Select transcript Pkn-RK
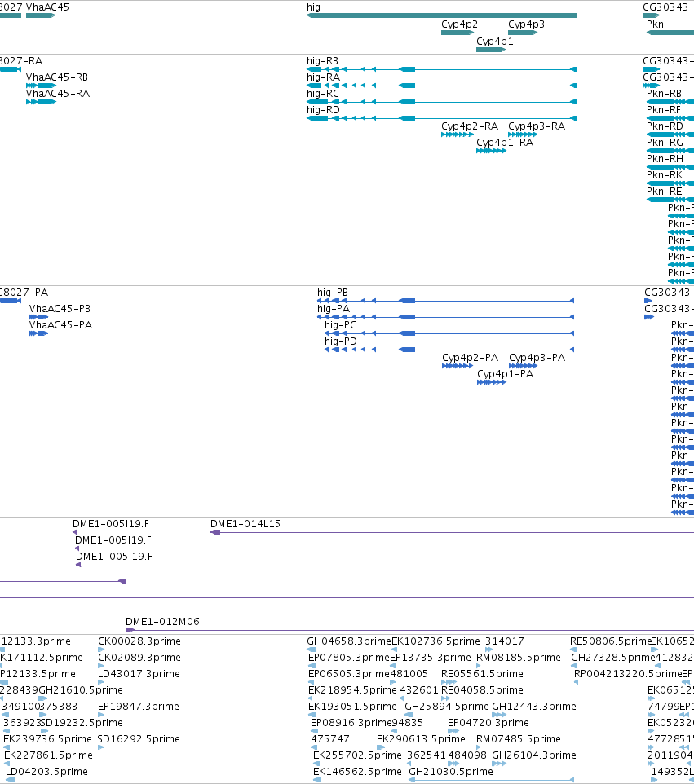694x784 pixels. click(670, 183)
